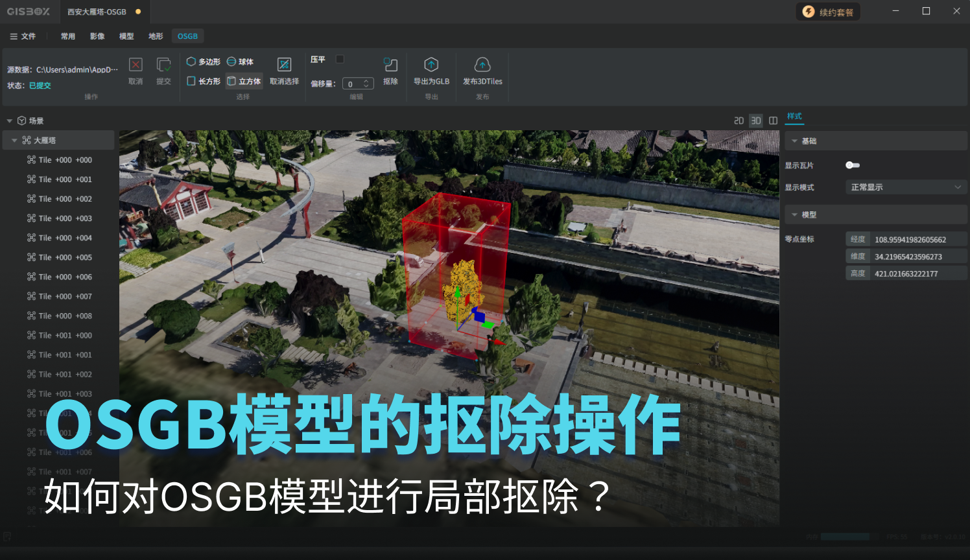The image size is (970, 560).
Task: Open the 显示模式 dropdown
Action: [905, 187]
